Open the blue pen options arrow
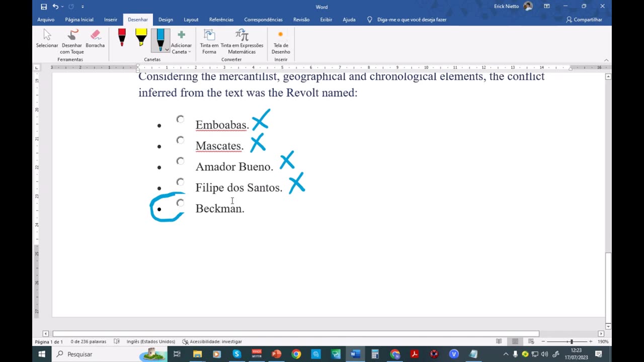 click(167, 50)
